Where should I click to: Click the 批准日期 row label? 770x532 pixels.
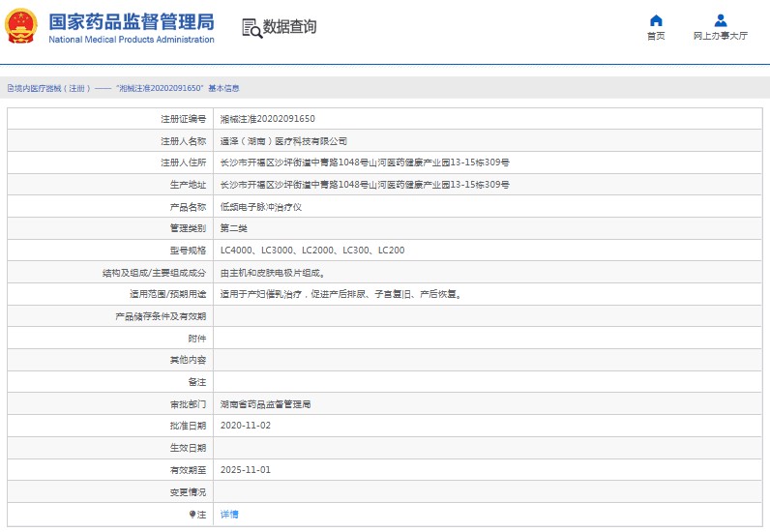click(188, 426)
